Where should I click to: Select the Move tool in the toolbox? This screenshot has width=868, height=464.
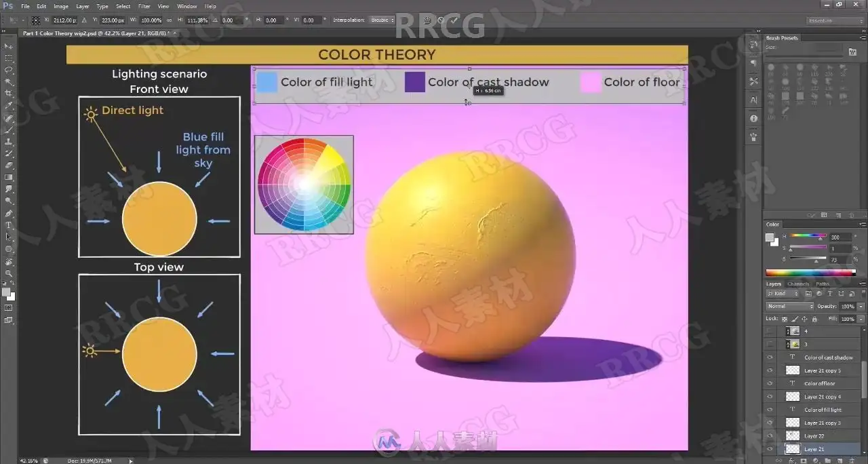(9, 46)
